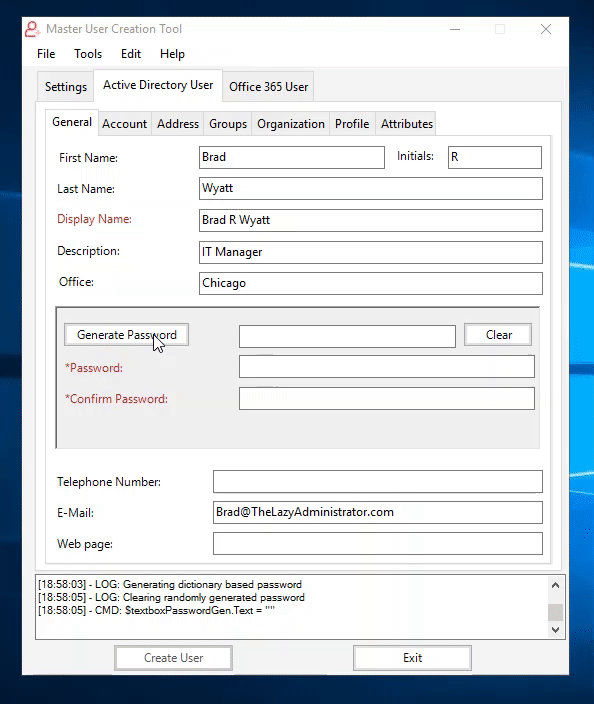
Task: Click the log scrollbar down arrow
Action: 555,629
